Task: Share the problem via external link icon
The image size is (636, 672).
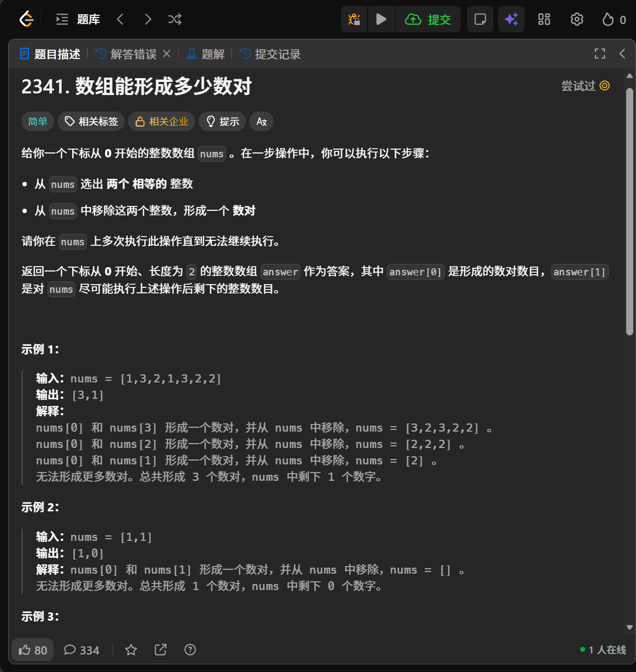Action: 161,650
